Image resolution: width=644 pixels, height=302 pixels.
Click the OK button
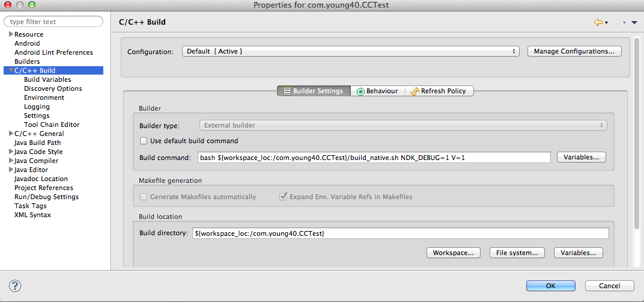(x=550, y=286)
